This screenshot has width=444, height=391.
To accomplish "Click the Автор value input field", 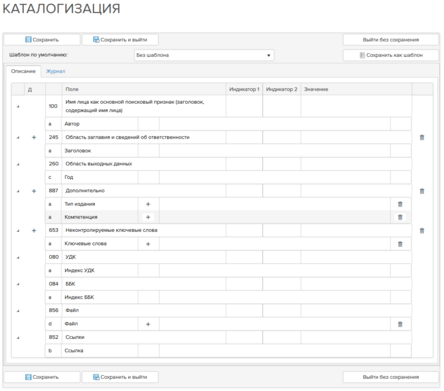I will (x=275, y=124).
